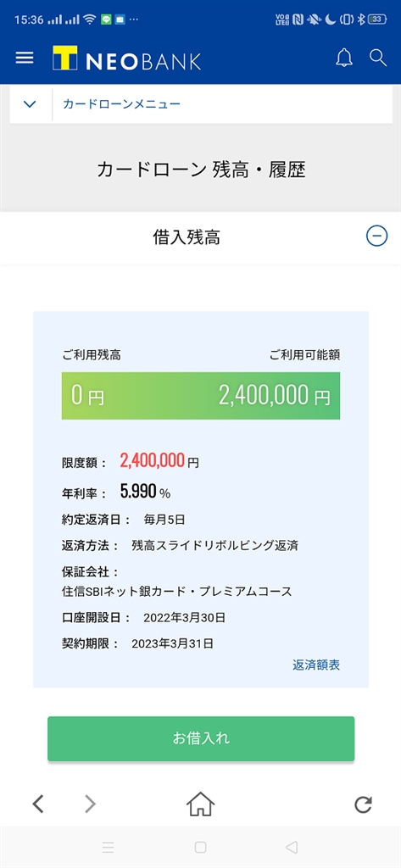Image resolution: width=401 pixels, height=868 pixels.
Task: Tap Android system back triangle button
Action: [x=292, y=847]
